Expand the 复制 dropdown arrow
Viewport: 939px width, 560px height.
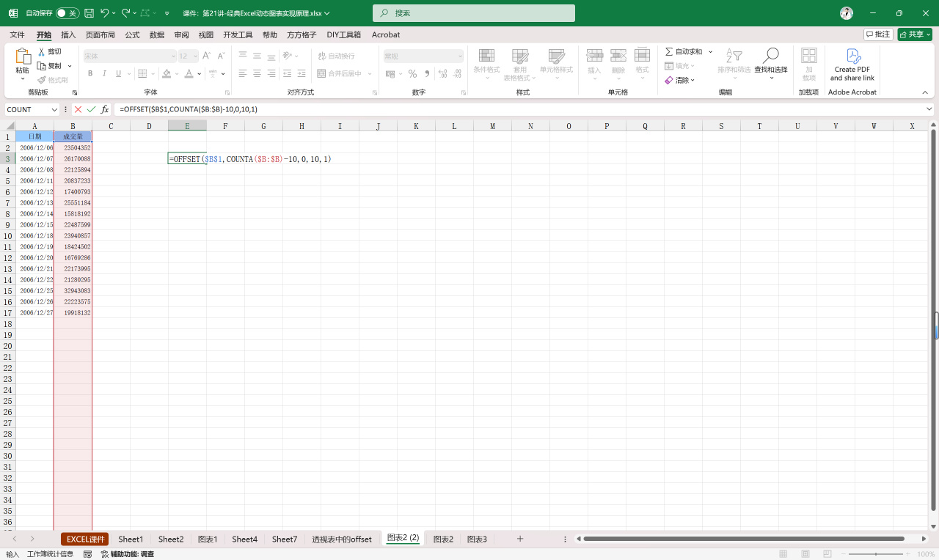(70, 66)
